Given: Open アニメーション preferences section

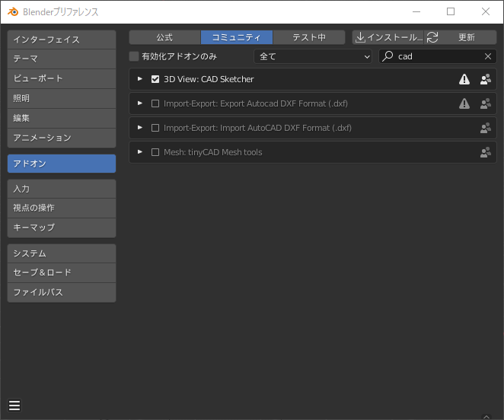Looking at the screenshot, I should 62,138.
